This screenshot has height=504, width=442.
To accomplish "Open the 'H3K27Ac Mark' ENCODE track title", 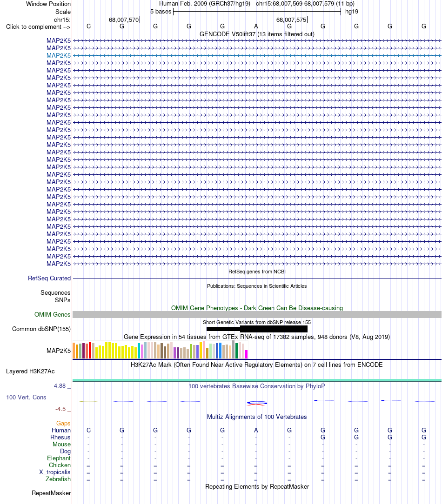I will (x=257, y=365).
